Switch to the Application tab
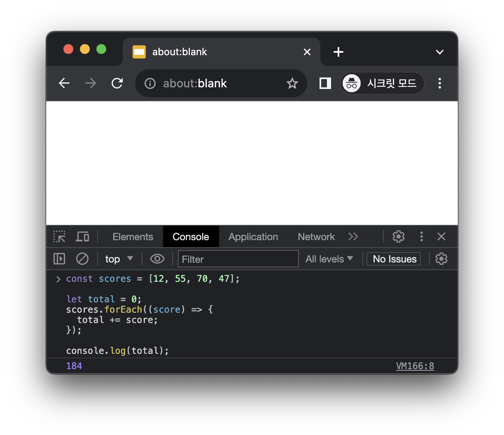Viewport: 504px width, 435px height. pyautogui.click(x=253, y=237)
